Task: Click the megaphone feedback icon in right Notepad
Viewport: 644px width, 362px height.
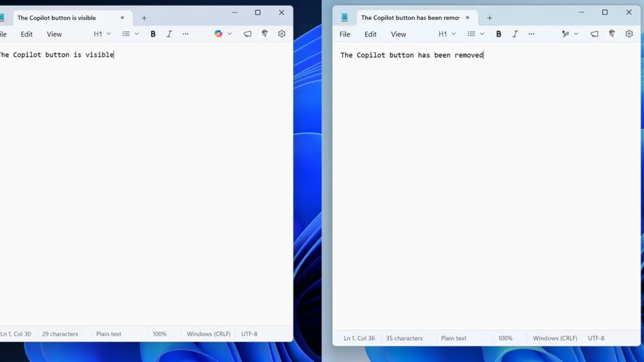Action: (x=594, y=34)
